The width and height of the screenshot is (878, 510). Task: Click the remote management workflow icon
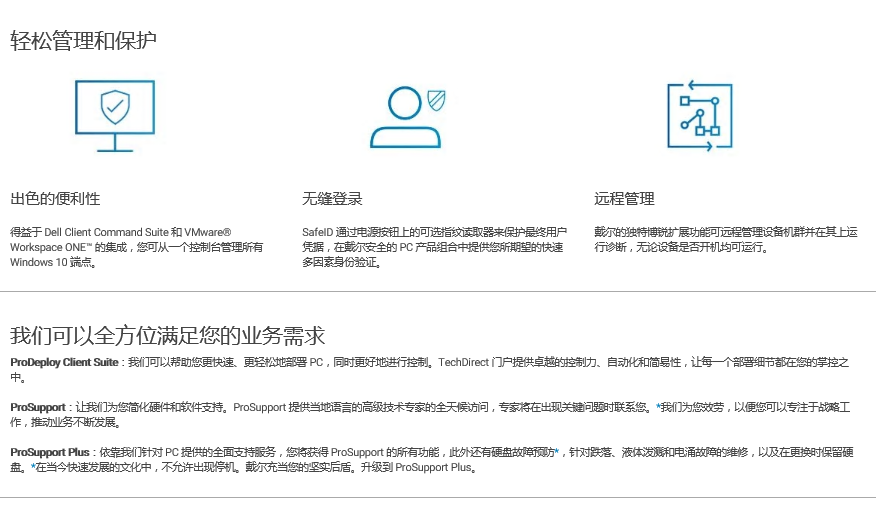pos(699,115)
